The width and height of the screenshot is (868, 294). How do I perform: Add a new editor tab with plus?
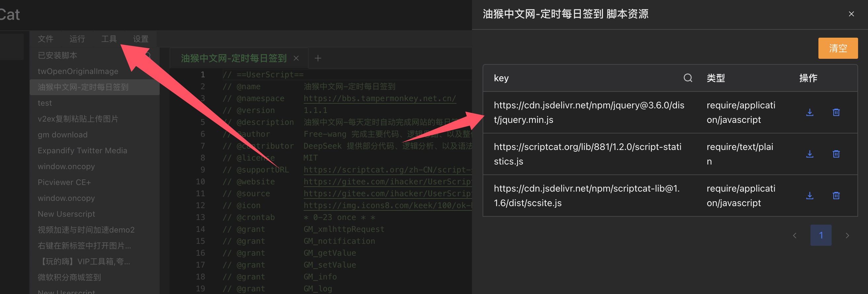pos(318,58)
